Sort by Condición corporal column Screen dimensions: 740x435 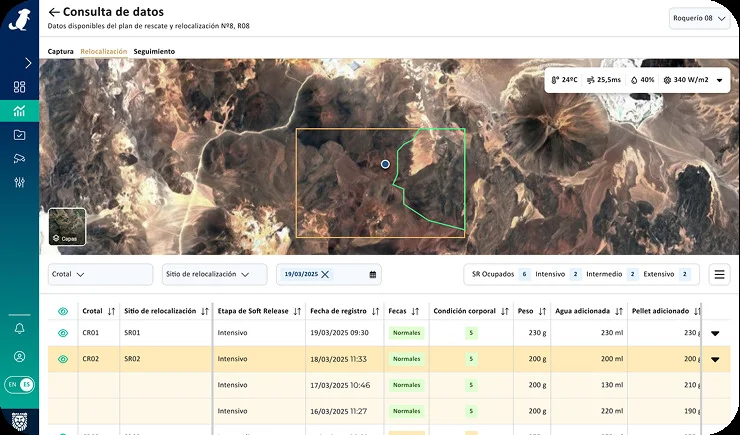(505, 311)
